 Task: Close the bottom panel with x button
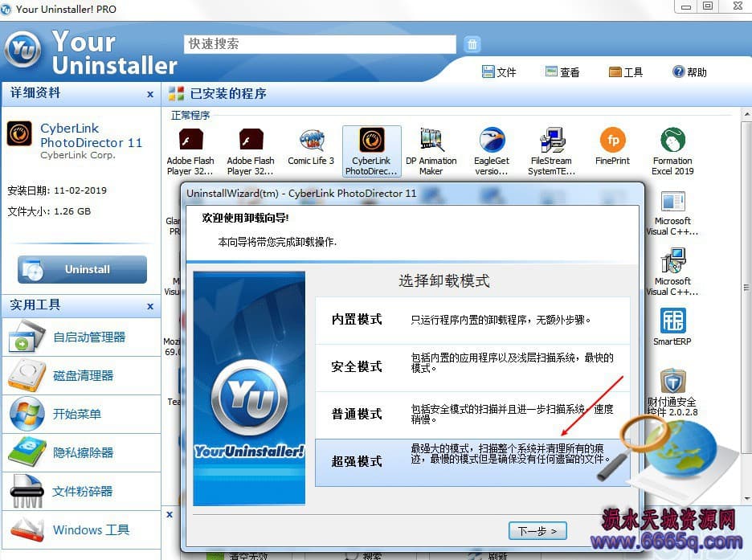(170, 514)
